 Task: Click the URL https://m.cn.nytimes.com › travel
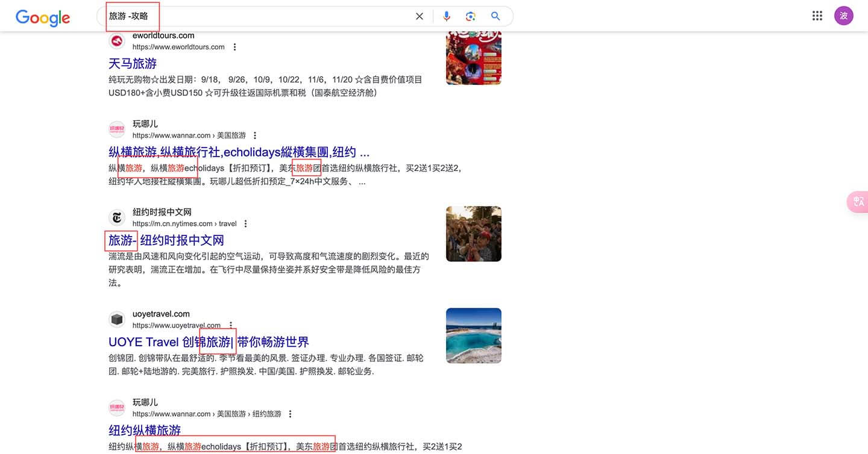point(184,223)
